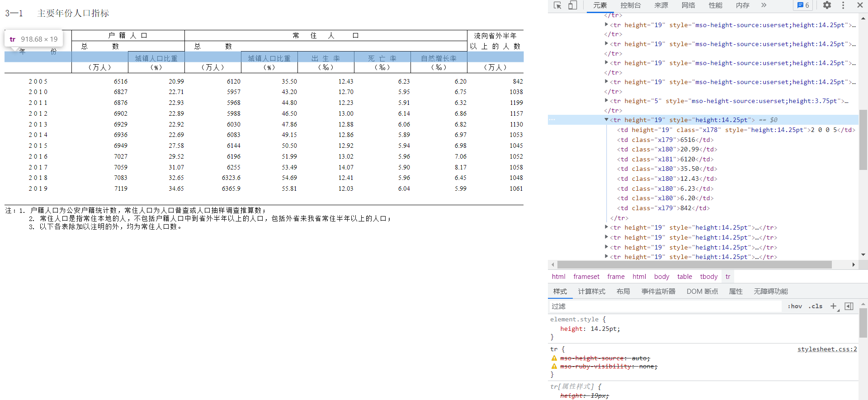Open the 内存 tab

coord(742,5)
